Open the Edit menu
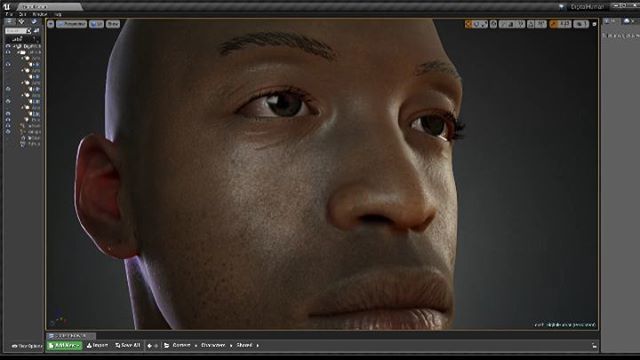Viewport: 640px width, 360px height. (x=22, y=14)
